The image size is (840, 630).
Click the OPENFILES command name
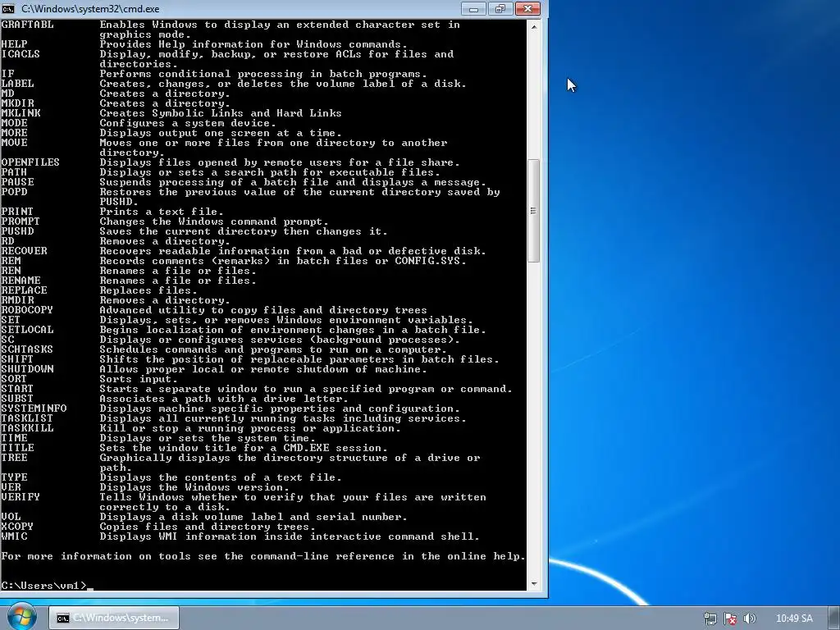30,162
